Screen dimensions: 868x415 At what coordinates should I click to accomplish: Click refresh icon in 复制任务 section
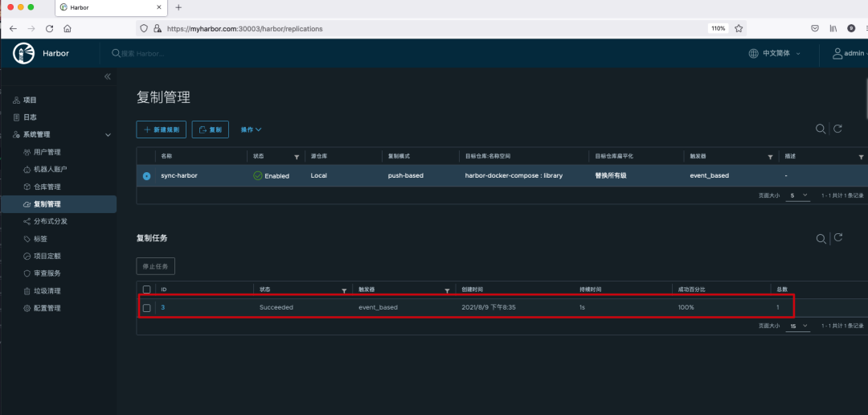point(838,238)
